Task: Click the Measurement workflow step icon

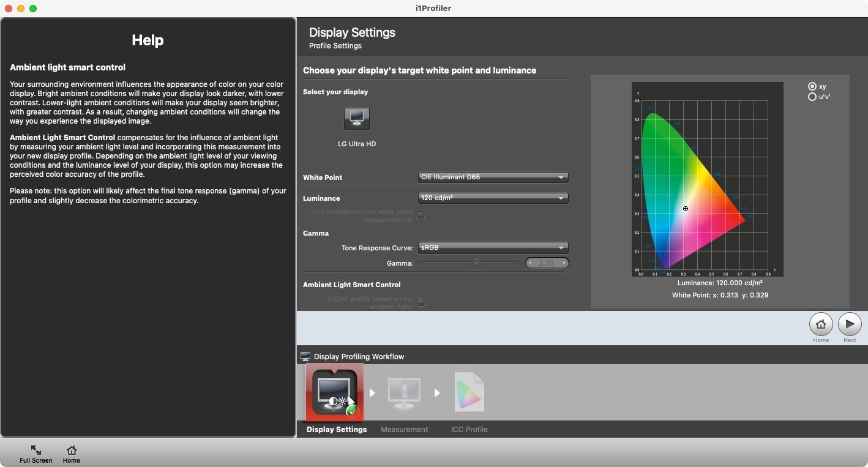Action: [x=404, y=393]
